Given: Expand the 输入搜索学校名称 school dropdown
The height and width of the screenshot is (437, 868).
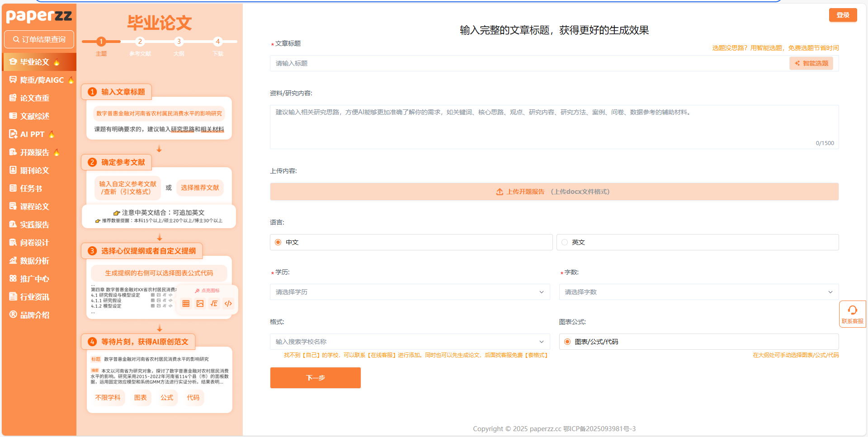Looking at the screenshot, I should click(410, 342).
